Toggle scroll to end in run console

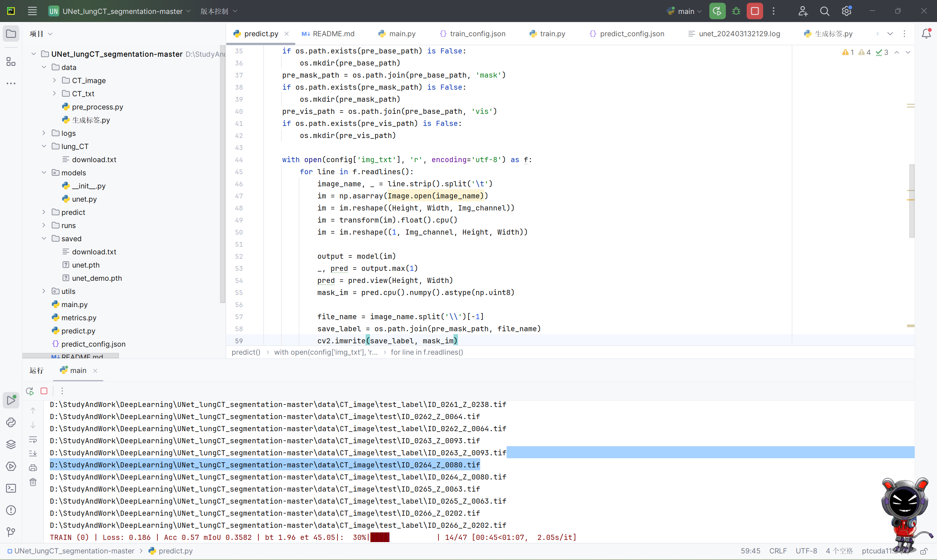[x=33, y=453]
